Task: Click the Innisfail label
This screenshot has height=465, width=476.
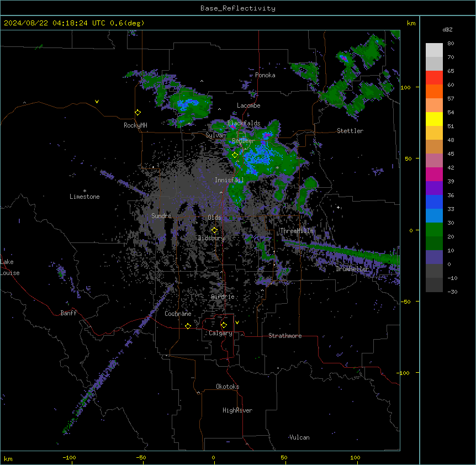Action: point(229,180)
